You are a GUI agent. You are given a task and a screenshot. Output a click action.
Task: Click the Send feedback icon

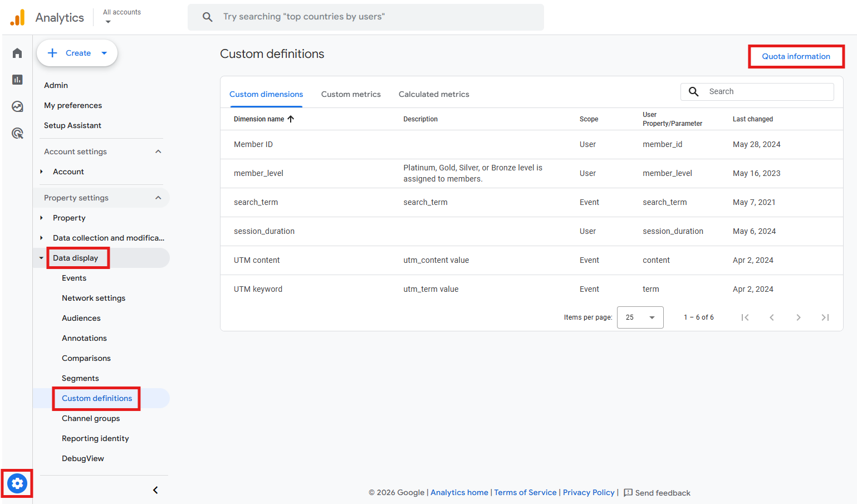coord(628,493)
